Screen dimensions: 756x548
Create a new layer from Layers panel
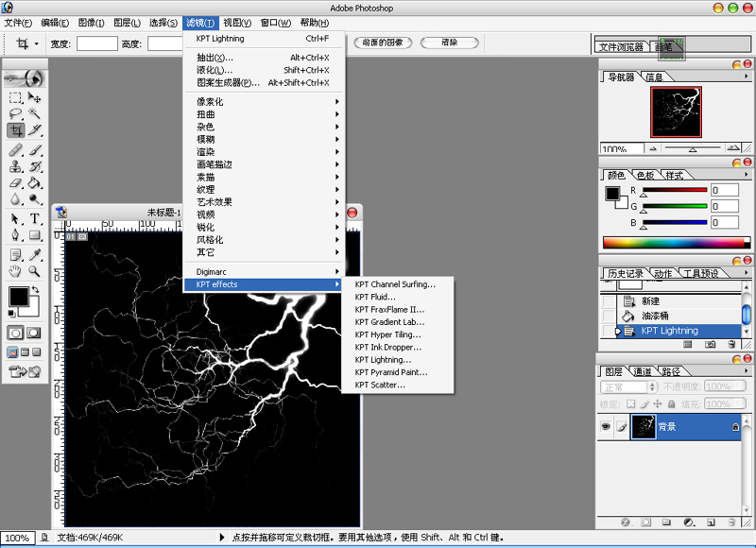coord(711,522)
